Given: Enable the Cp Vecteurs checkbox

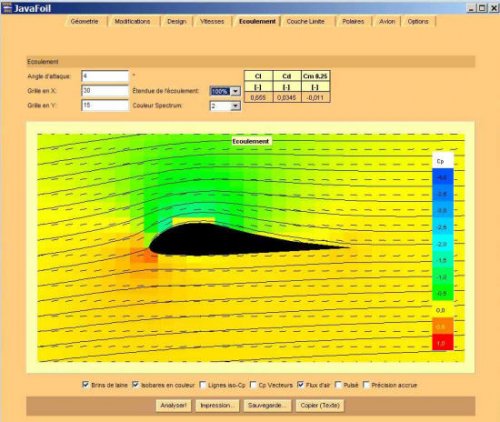Looking at the screenshot, I should click(253, 385).
